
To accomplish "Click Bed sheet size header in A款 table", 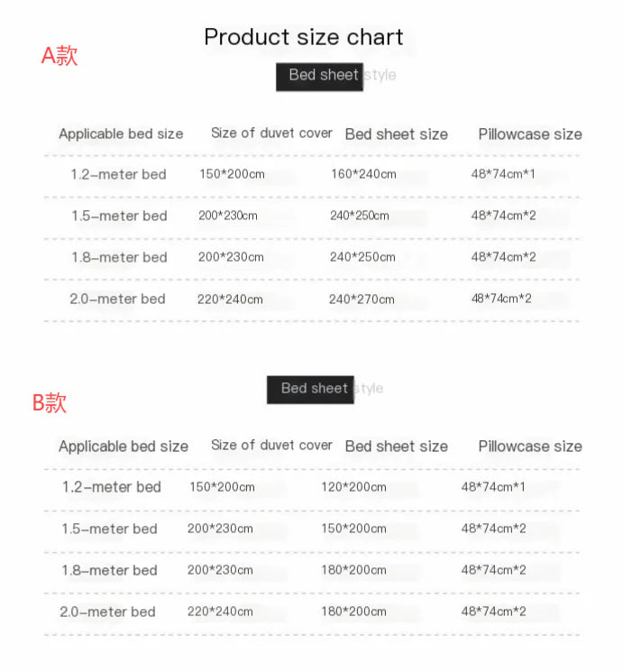I will [396, 134].
